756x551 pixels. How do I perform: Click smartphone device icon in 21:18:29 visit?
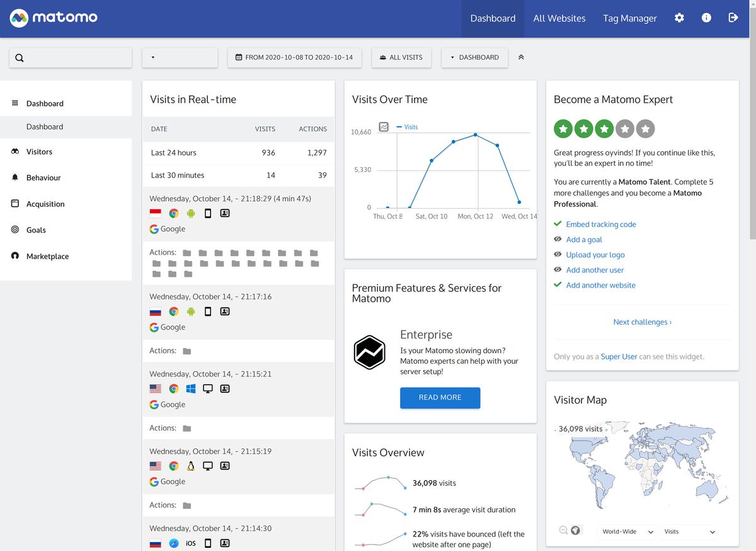click(208, 213)
